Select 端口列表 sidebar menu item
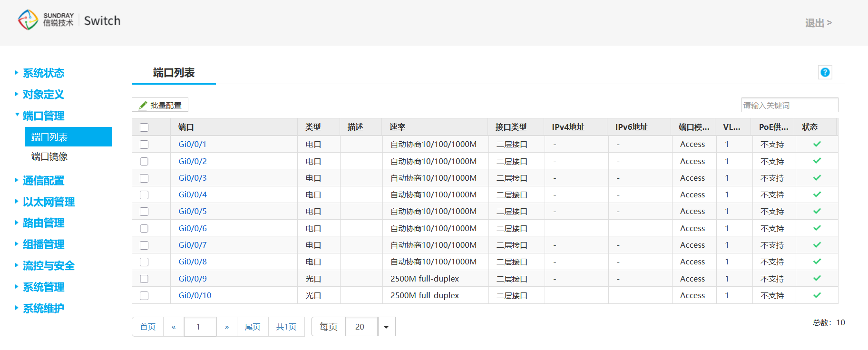 (x=49, y=137)
